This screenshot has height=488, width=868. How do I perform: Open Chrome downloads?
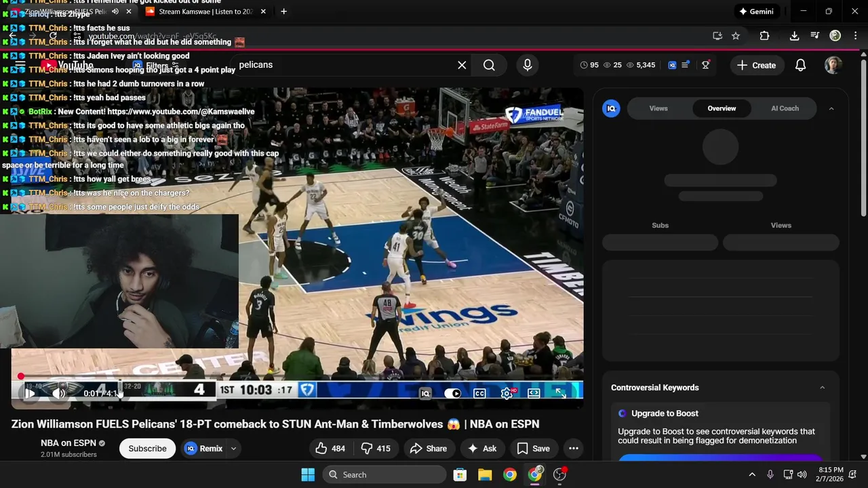794,36
